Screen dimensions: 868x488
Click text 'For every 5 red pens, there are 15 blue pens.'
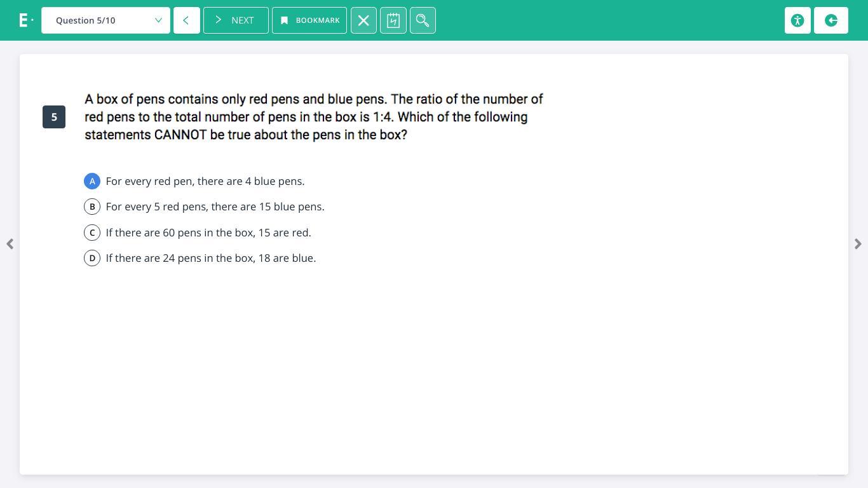215,207
